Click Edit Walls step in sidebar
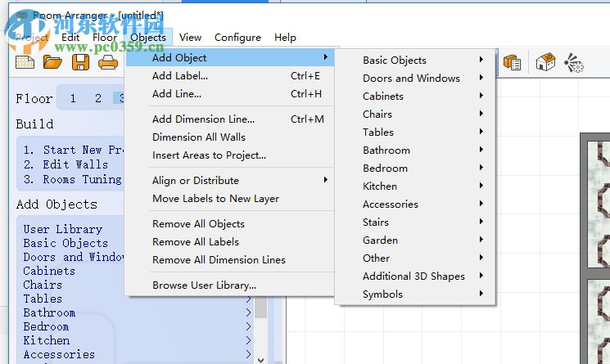Viewport: 610px width, 364px height. coord(66,164)
